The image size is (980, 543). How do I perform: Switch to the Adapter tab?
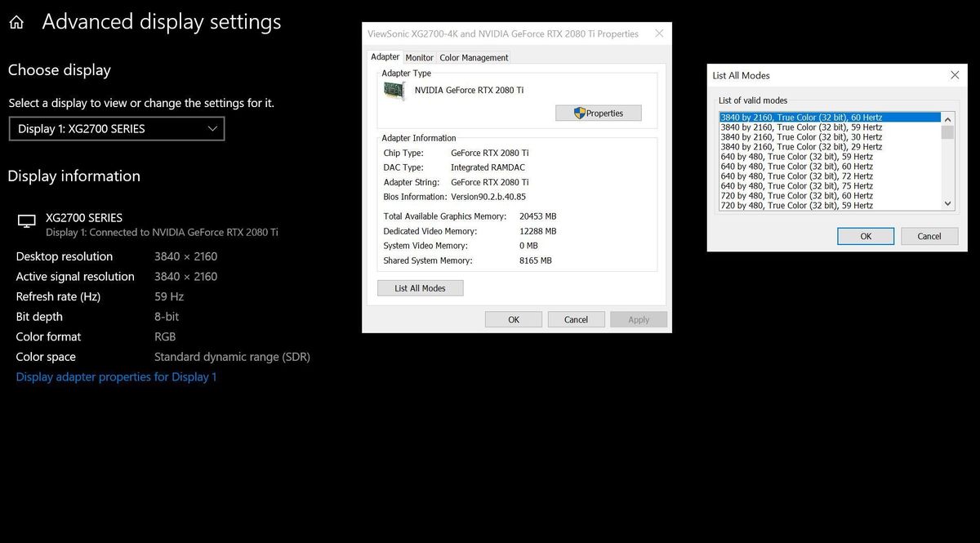pos(385,57)
